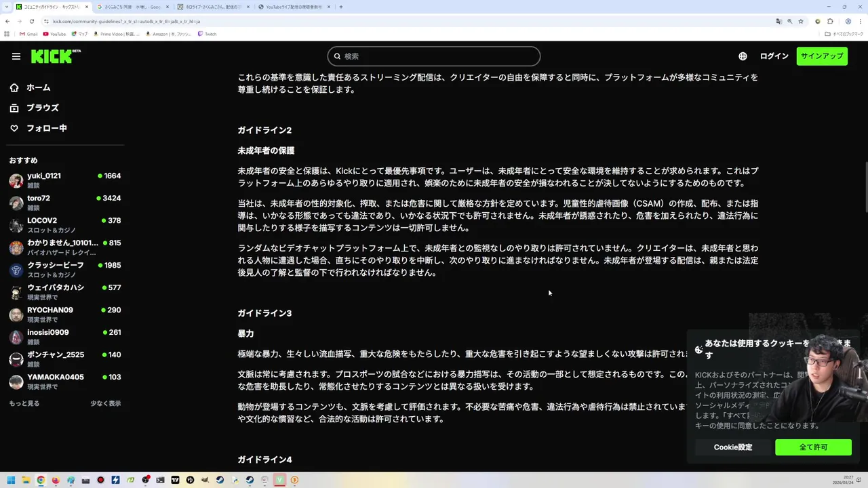Open クラッシービーフ channel avatar
The height and width of the screenshot is (488, 868).
(16, 270)
